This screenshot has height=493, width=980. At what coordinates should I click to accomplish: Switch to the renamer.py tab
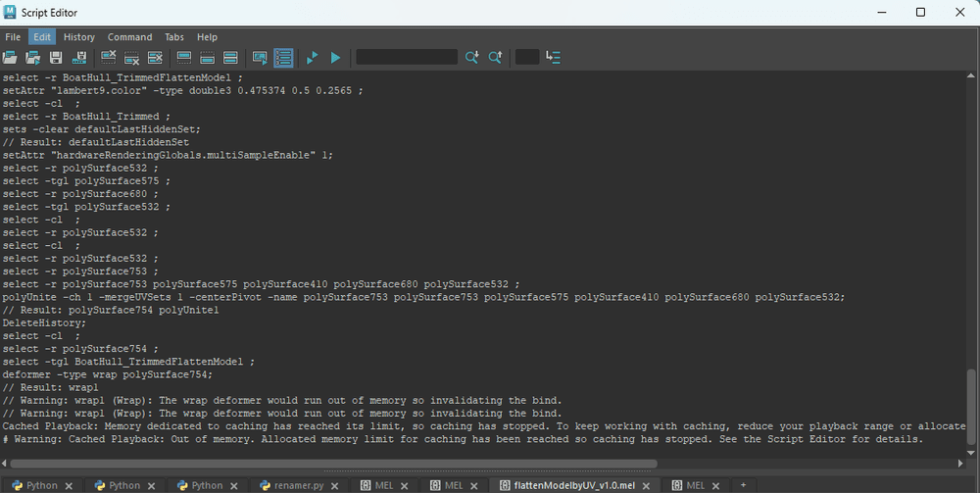[299, 485]
